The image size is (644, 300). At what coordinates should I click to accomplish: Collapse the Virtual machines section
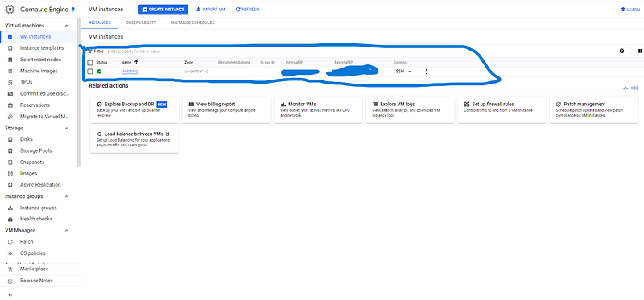pos(67,26)
